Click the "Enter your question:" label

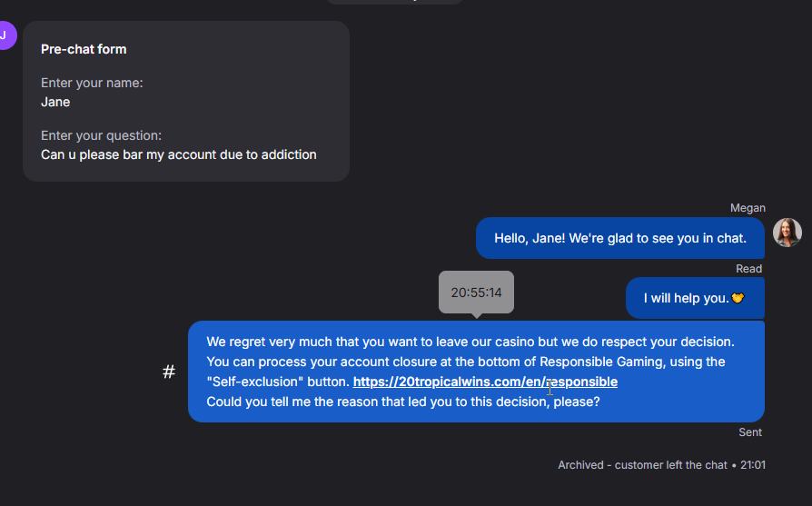pos(101,135)
